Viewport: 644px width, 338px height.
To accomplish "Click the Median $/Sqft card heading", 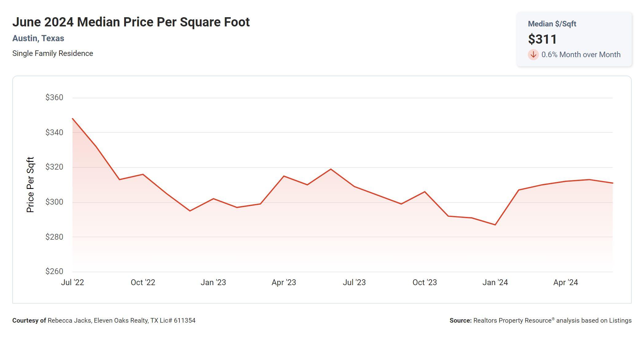I will [x=552, y=24].
